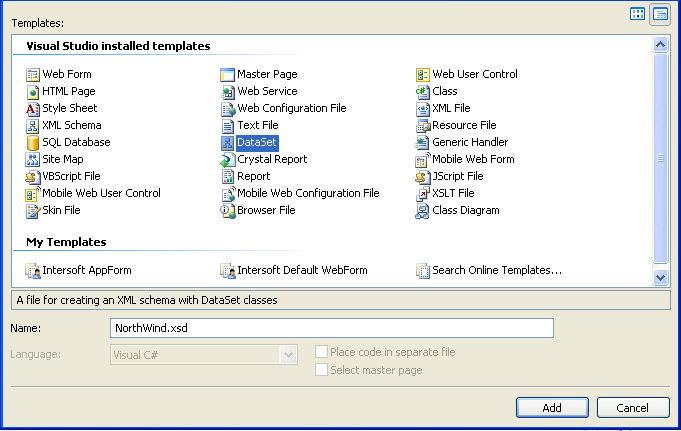Select the Generic Handler template icon
The height and width of the screenshot is (431, 681).
pos(423,143)
